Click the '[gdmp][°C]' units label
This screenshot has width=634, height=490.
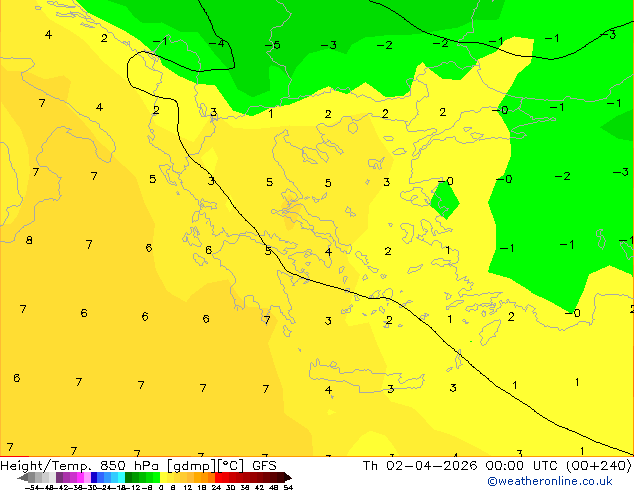point(205,466)
